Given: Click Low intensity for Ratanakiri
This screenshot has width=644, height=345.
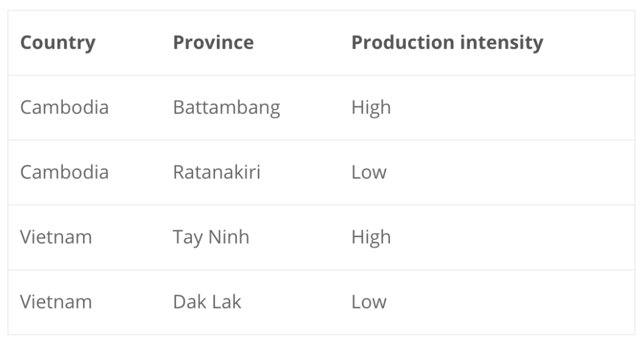Looking at the screenshot, I should click(369, 172).
